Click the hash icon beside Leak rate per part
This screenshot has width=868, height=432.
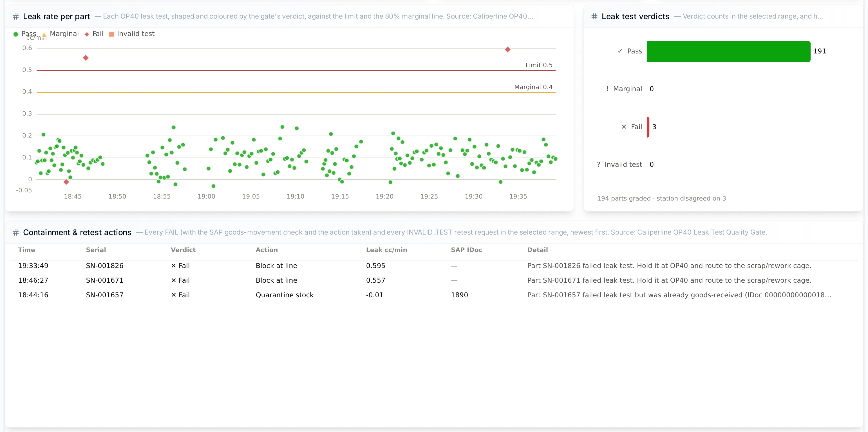click(15, 16)
